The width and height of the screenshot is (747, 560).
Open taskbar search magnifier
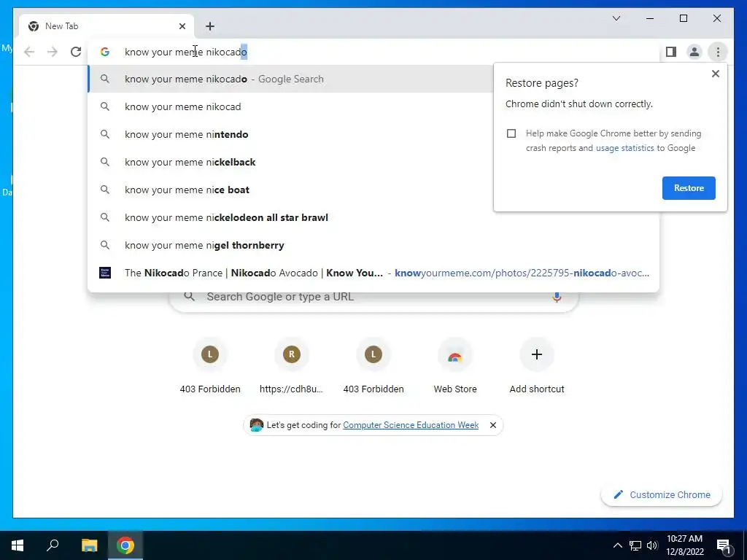click(x=53, y=545)
